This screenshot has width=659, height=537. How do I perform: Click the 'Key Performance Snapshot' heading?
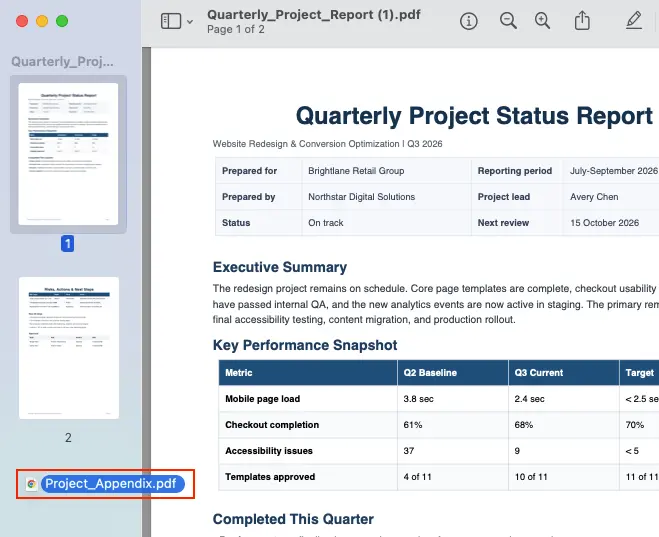pos(305,345)
